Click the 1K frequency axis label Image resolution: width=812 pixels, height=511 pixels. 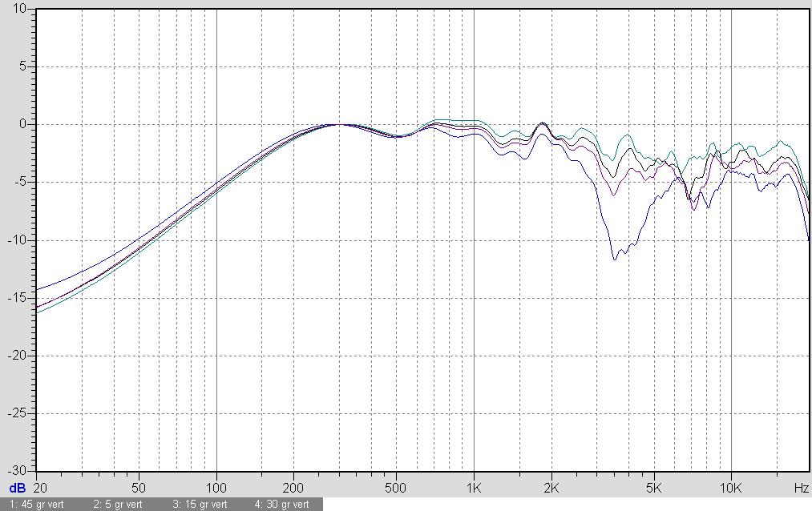tap(474, 488)
